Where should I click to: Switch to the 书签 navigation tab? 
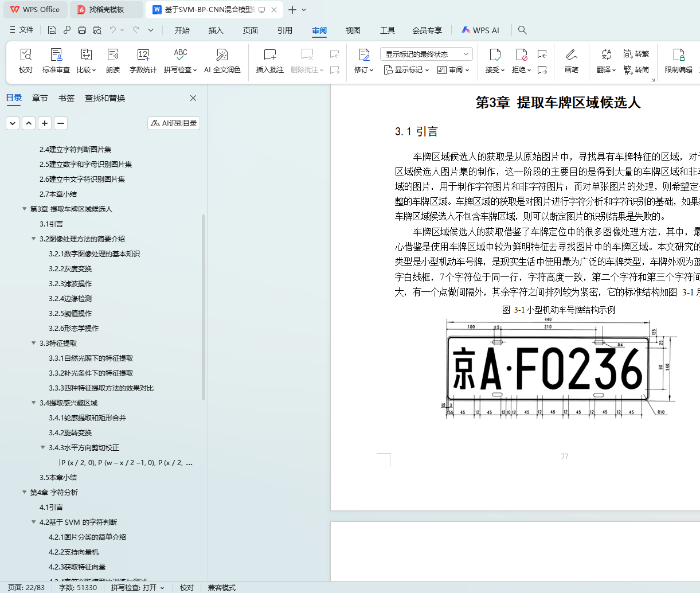point(67,98)
